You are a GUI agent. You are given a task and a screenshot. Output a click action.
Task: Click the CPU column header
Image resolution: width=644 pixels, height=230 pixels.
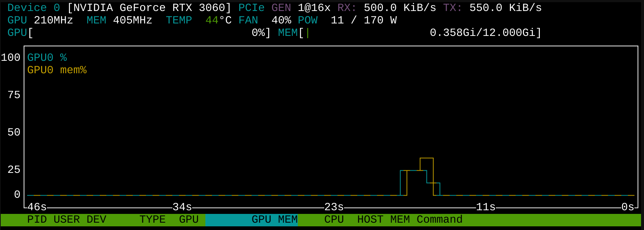click(334, 219)
